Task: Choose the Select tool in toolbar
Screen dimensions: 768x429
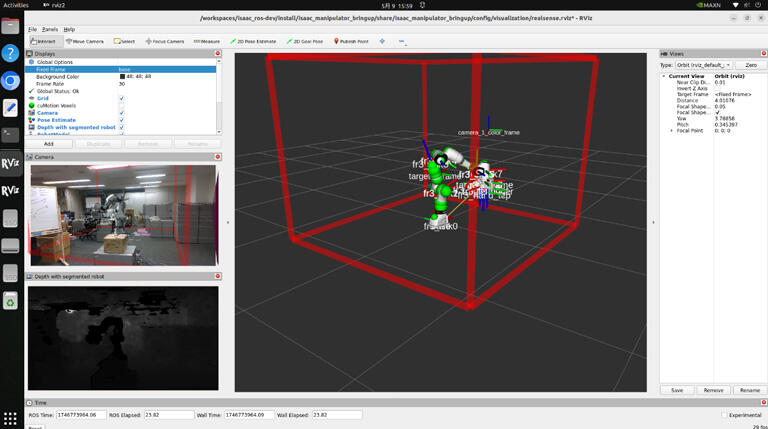Action: click(x=124, y=41)
